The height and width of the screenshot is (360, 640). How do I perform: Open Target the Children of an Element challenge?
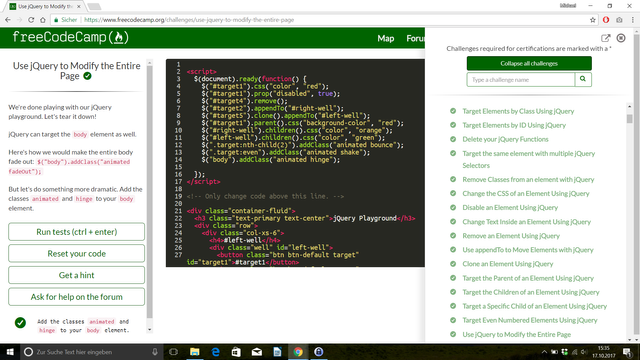coord(531,292)
